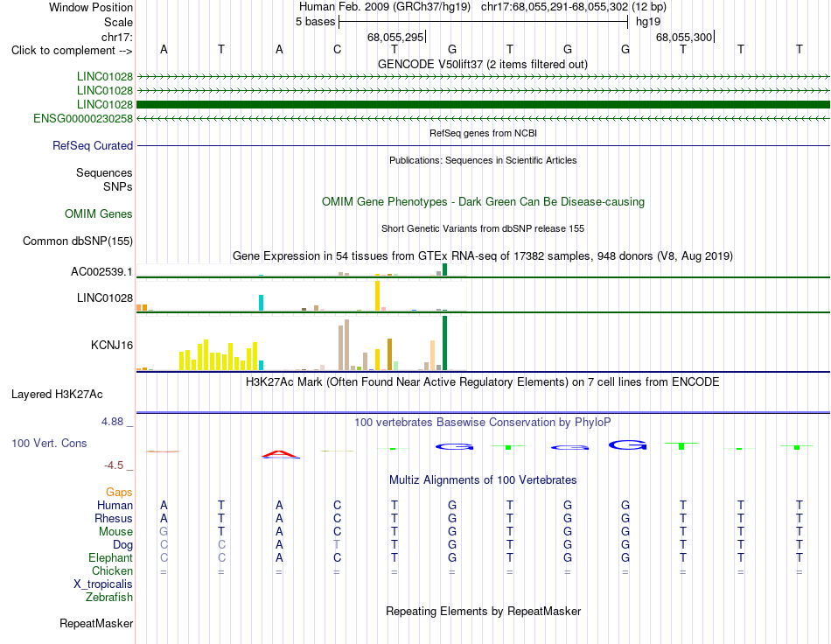The width and height of the screenshot is (831, 644).
Task: Click the LINC01028 GTEx expression label
Action: click(x=105, y=297)
